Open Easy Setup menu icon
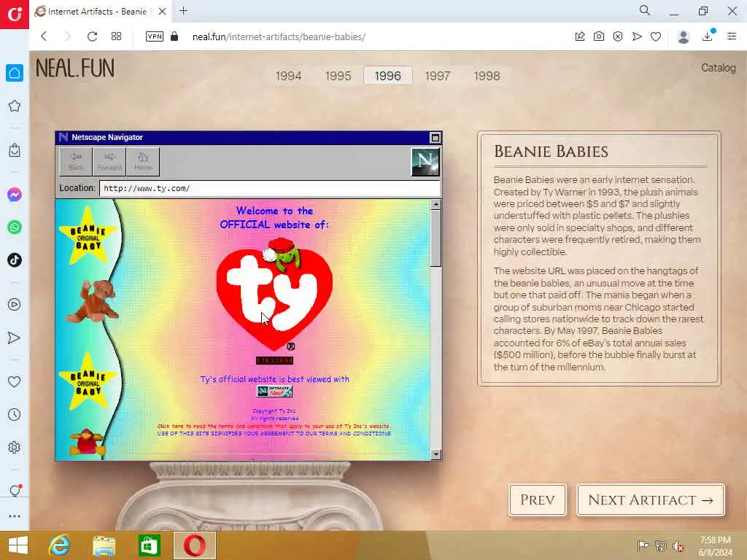This screenshot has height=560, width=747. point(732,36)
